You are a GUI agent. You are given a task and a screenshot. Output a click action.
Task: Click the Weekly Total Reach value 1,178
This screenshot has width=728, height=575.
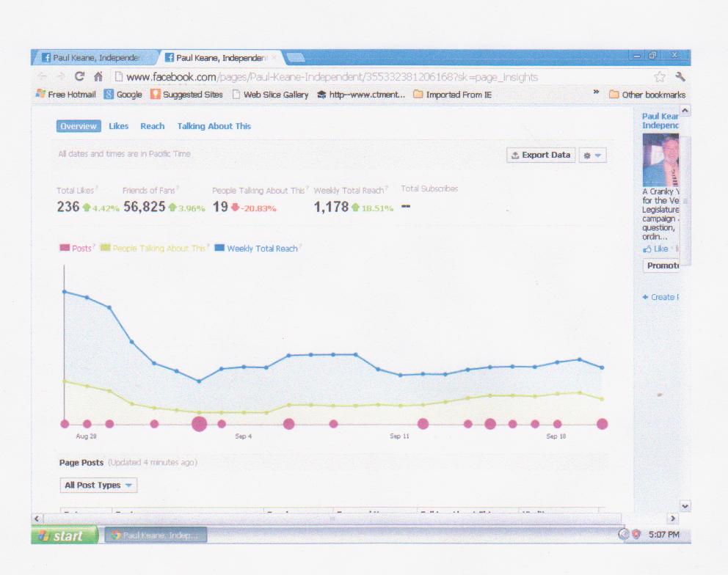(x=331, y=207)
